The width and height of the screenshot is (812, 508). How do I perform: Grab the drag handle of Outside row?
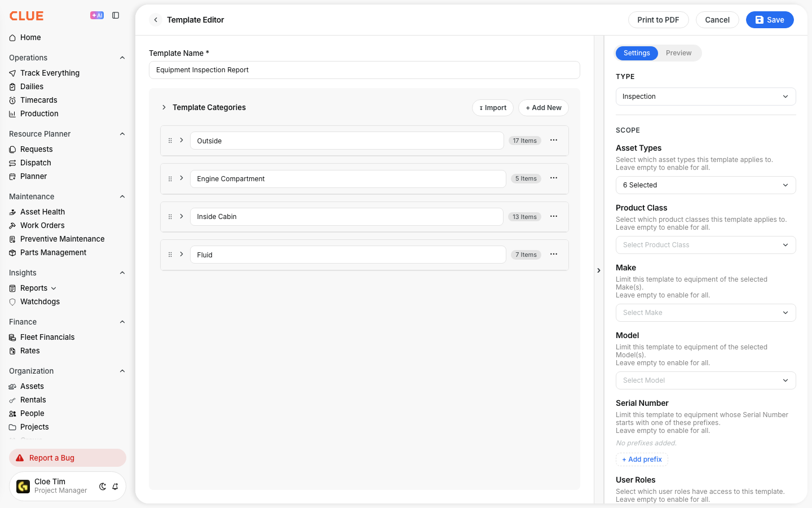point(170,141)
